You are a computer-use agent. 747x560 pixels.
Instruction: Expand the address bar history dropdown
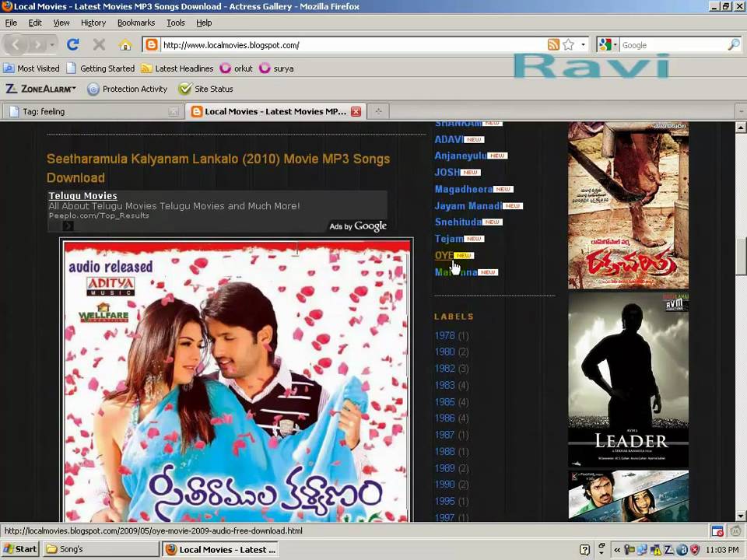pos(583,45)
